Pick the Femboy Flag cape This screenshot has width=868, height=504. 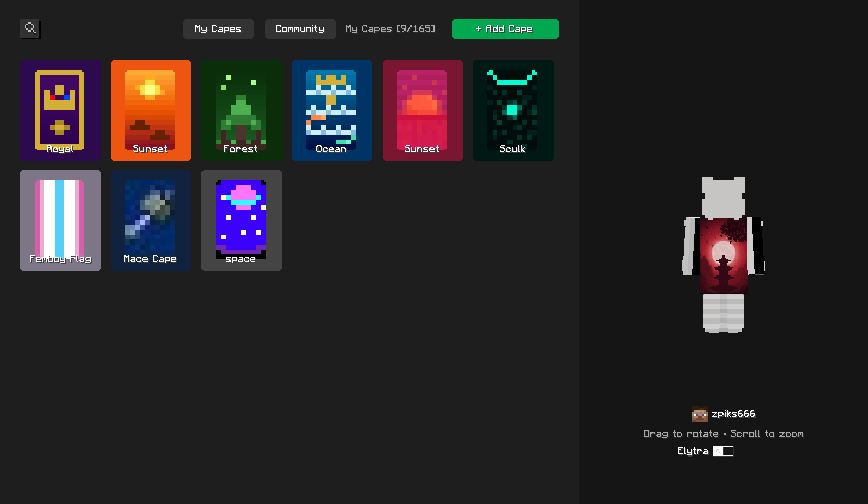click(60, 220)
